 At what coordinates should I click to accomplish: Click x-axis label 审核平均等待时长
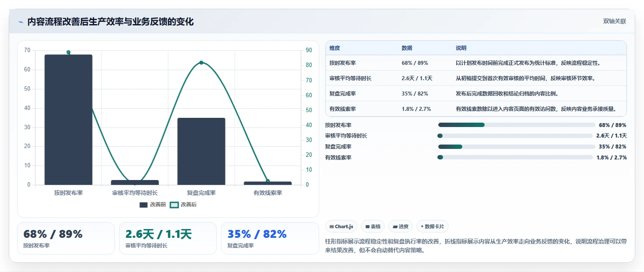pyautogui.click(x=135, y=193)
